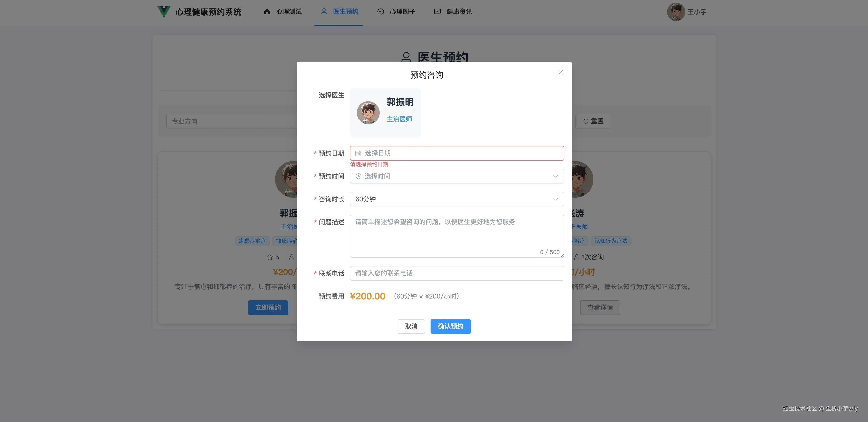Click the envelope icon beside 健康资讯
Image resolution: width=868 pixels, height=422 pixels.
coord(437,11)
